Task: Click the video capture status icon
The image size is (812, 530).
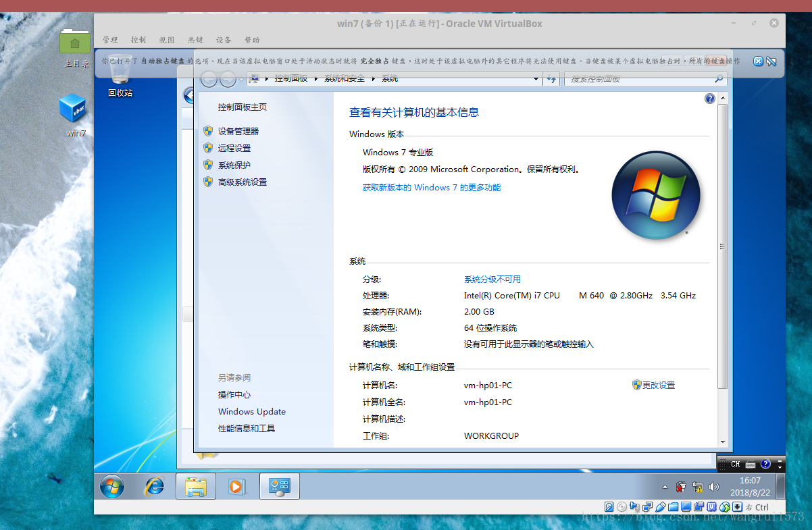Action: [699, 507]
